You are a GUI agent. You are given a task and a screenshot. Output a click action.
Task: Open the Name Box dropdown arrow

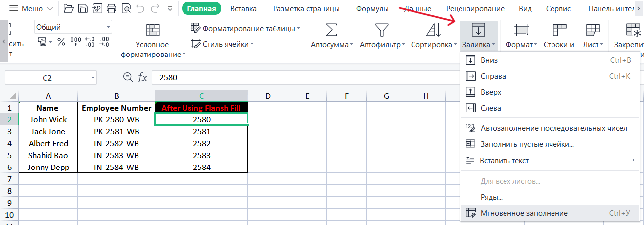coord(93,77)
